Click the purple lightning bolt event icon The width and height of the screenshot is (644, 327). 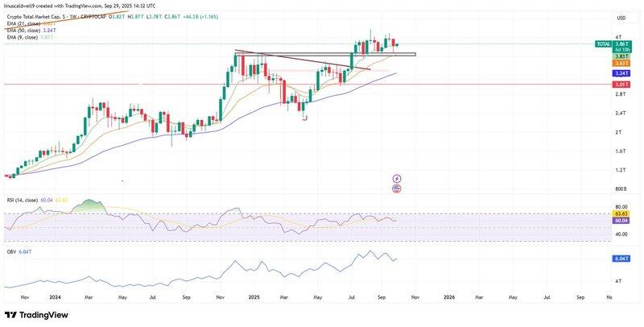[396, 178]
